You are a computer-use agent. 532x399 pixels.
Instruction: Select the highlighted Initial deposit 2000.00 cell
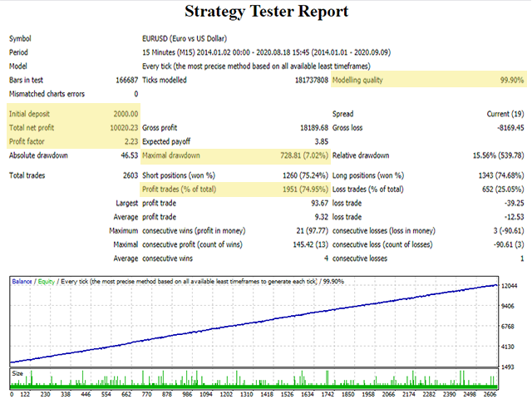pos(123,113)
